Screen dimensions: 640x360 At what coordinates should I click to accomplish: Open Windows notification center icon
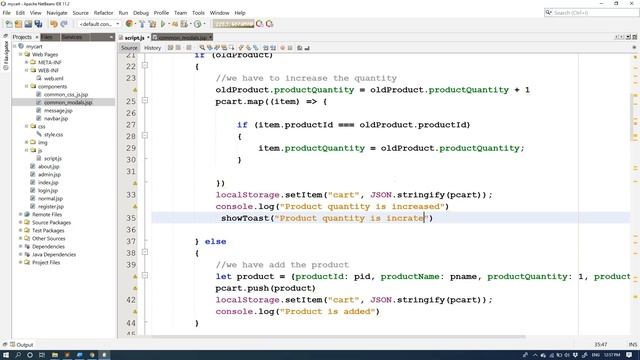(629, 355)
